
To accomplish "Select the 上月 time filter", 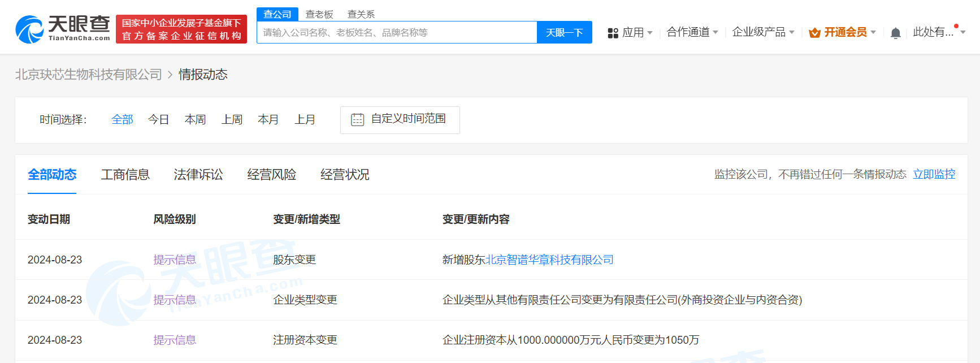I will pyautogui.click(x=305, y=119).
